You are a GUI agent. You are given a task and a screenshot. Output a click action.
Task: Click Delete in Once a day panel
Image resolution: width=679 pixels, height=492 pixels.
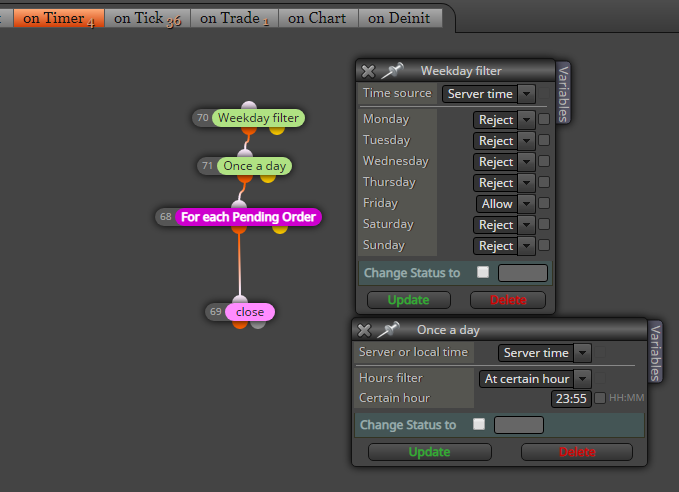(577, 452)
